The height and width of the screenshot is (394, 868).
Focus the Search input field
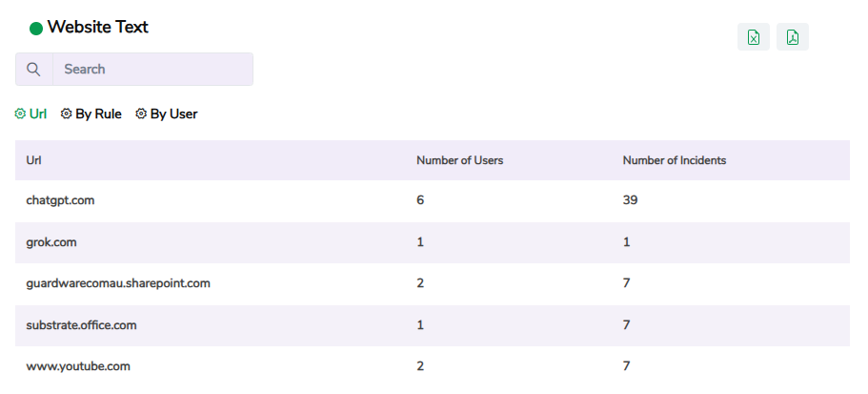coord(152,70)
